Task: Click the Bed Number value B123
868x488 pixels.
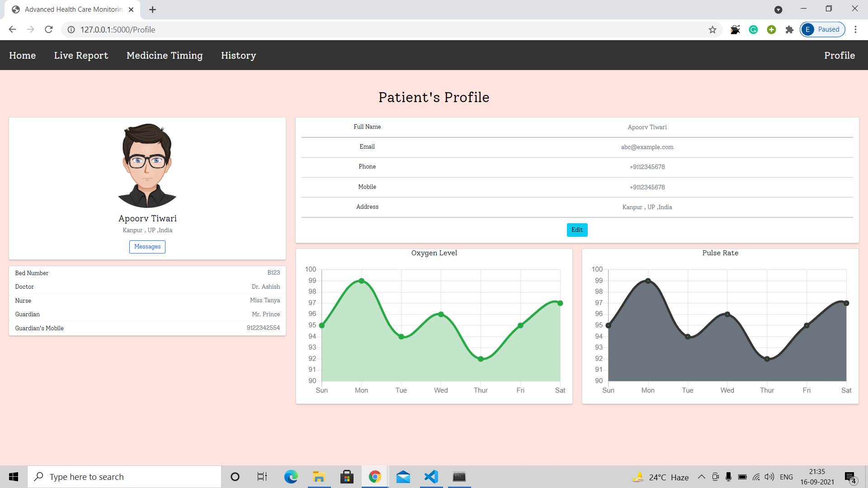Action: (274, 273)
